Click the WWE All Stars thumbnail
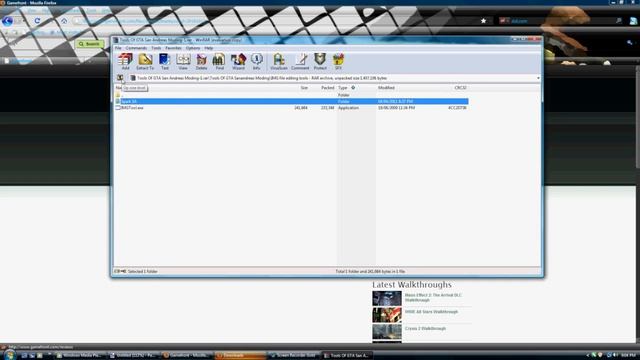Screen dimensions: 640x360 [x=387, y=315]
